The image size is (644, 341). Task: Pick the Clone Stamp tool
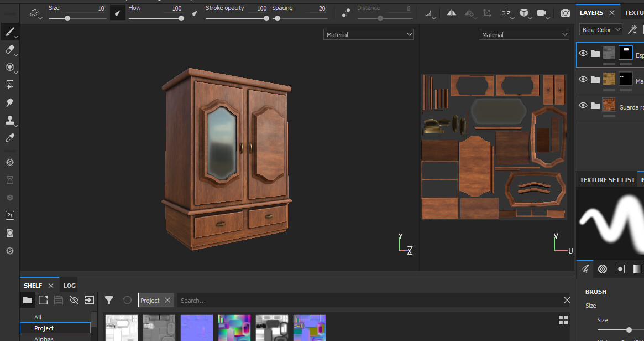(x=9, y=121)
